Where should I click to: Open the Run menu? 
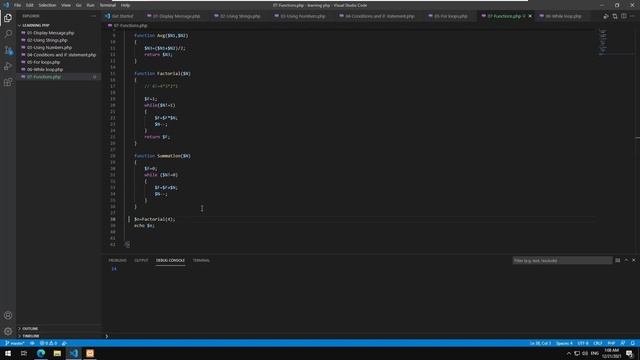(x=91, y=5)
